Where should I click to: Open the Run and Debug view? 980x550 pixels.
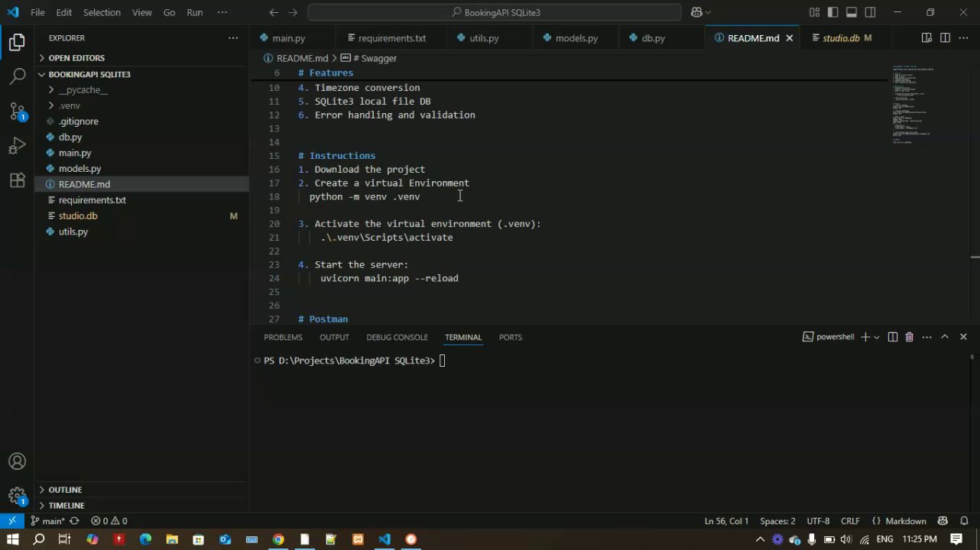click(17, 146)
